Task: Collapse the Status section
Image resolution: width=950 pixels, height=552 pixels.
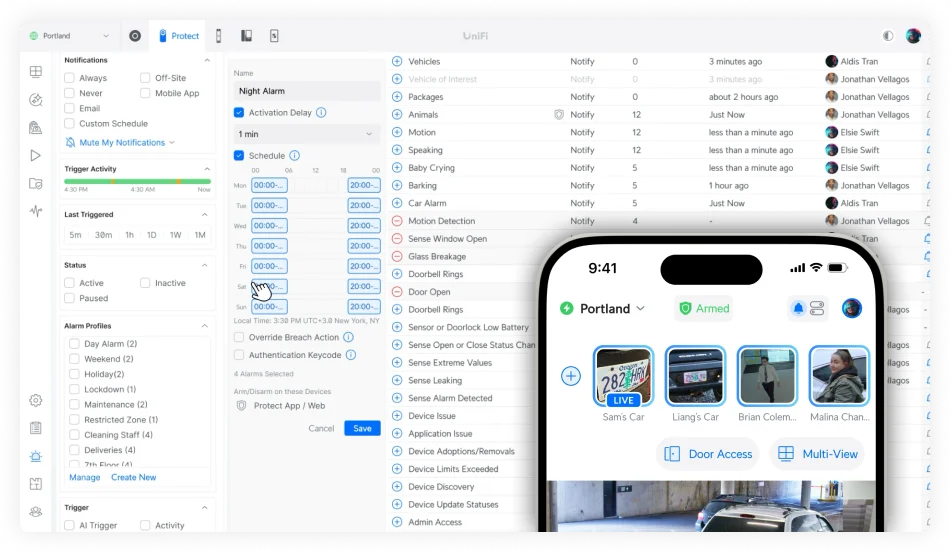Action: 205,265
